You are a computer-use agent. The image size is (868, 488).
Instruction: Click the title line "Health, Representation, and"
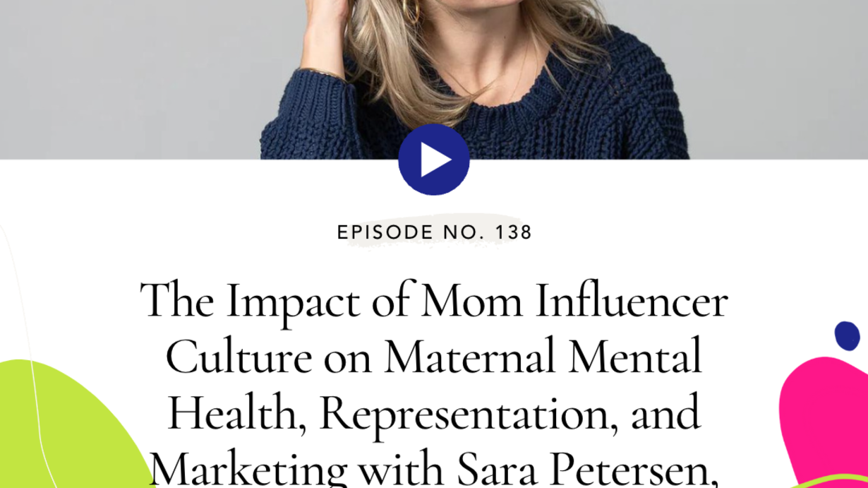click(434, 413)
